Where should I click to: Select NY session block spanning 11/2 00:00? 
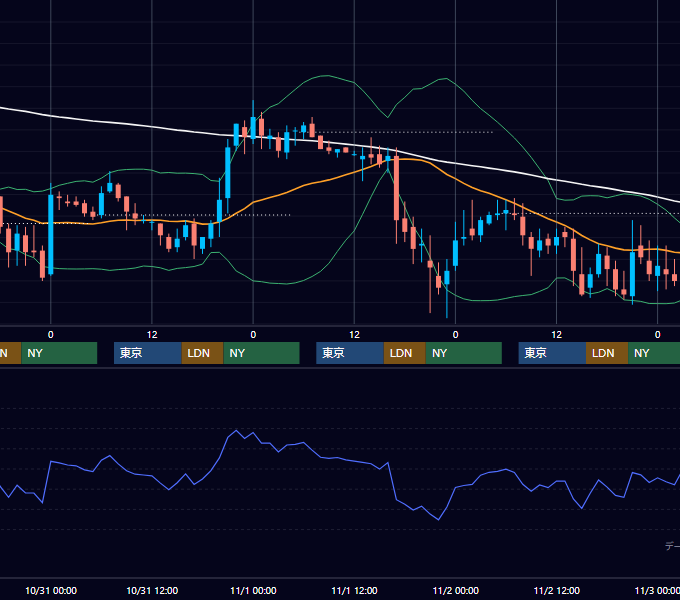coord(464,353)
